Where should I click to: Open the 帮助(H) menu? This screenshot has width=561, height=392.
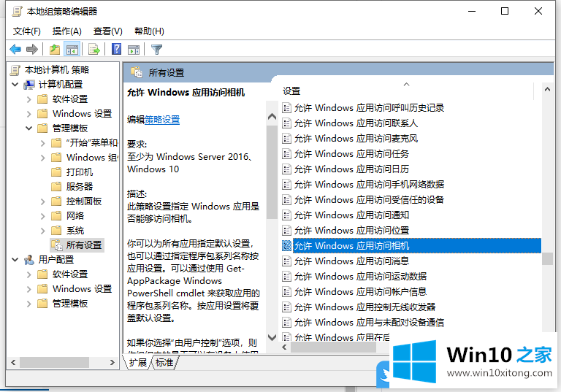click(x=149, y=31)
